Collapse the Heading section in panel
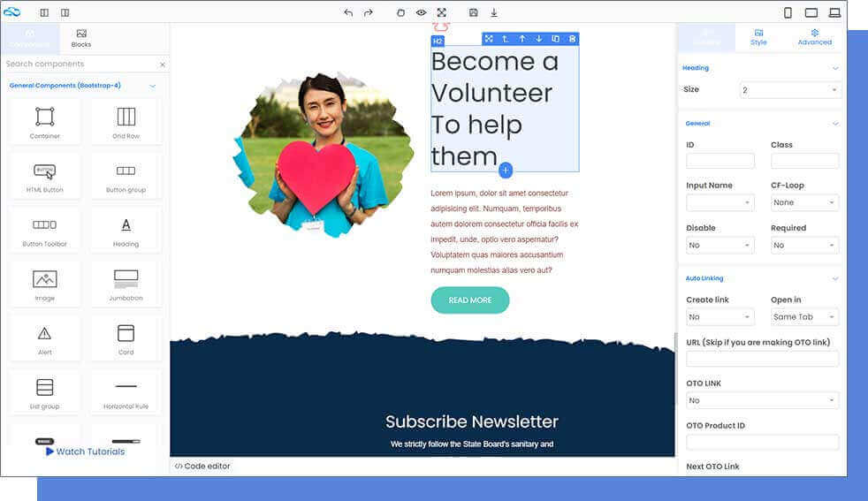The width and height of the screenshot is (868, 501). 835,68
